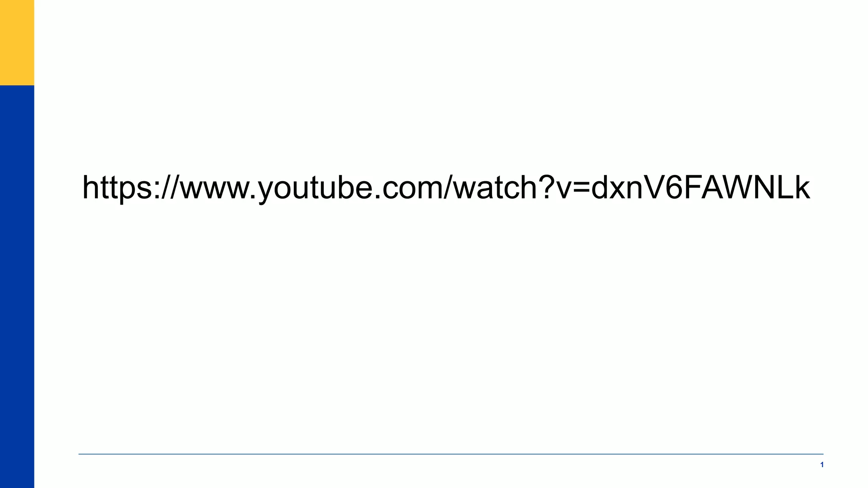Click the thin horizontal footer line
Viewport: 868px width, 488px height.
451,454
